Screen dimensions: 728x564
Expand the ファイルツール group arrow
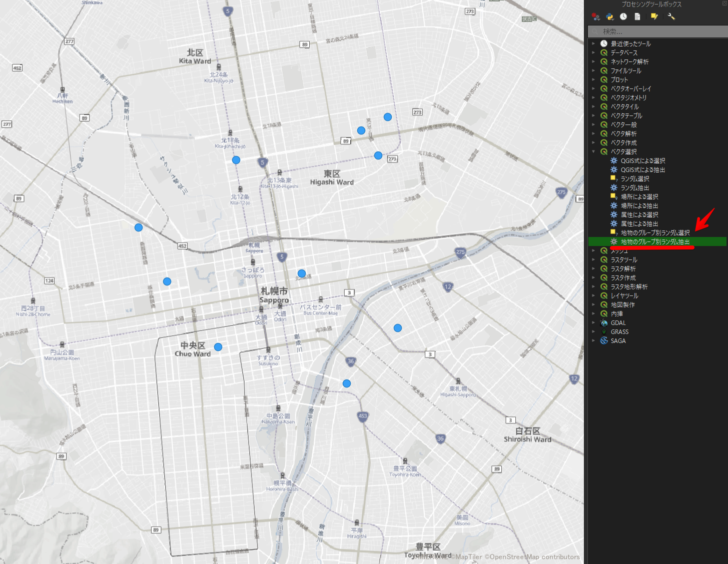click(x=593, y=71)
